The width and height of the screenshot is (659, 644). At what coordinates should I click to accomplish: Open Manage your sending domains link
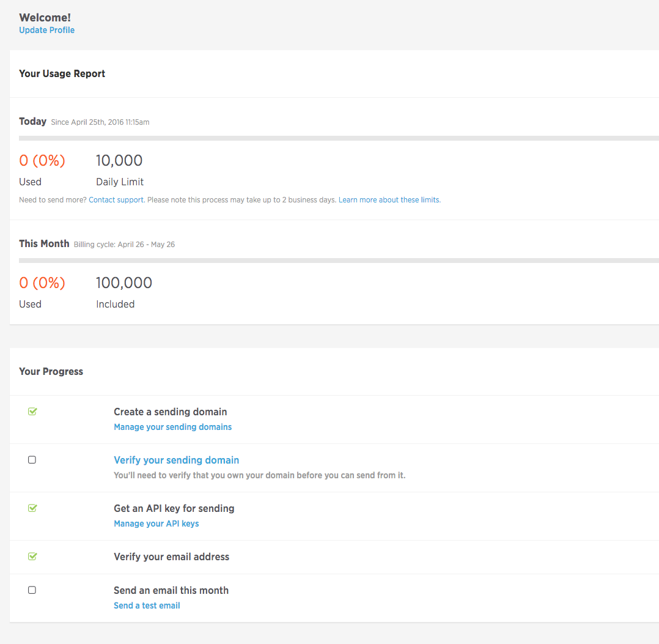173,427
